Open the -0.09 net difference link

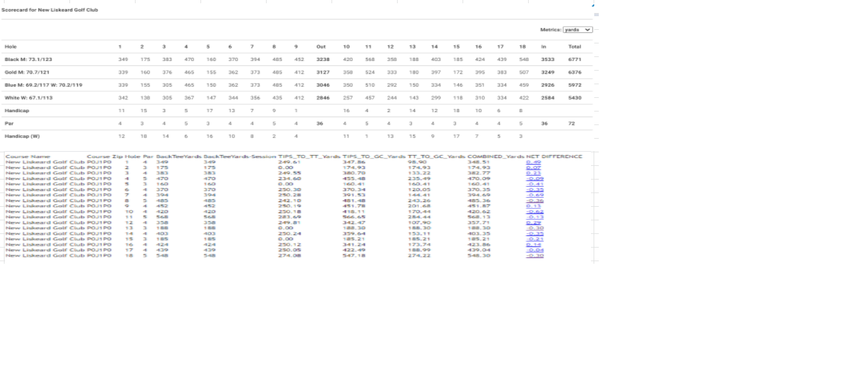point(535,179)
